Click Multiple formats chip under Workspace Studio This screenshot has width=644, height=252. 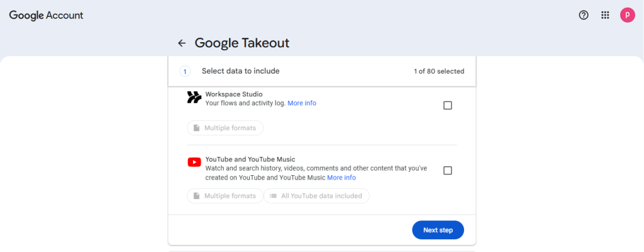225,128
